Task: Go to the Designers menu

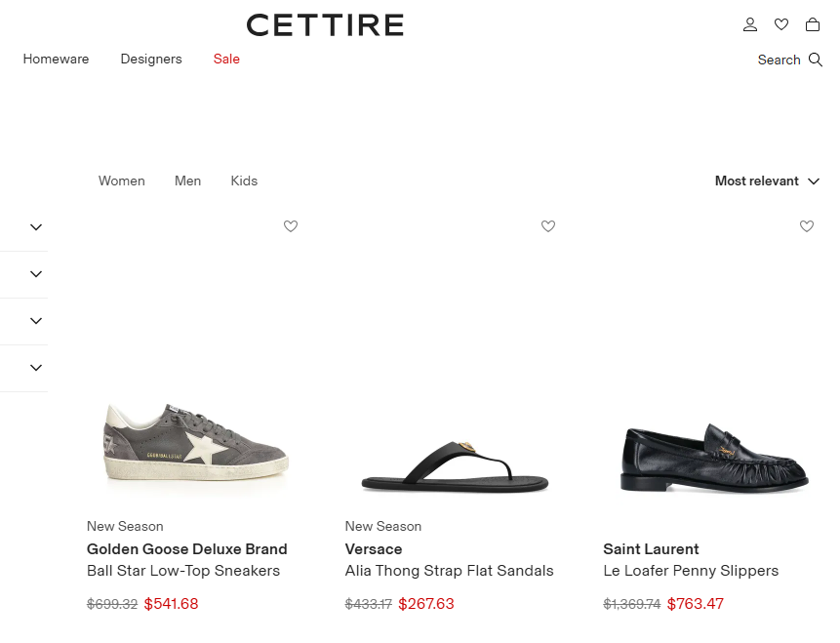Action: [151, 60]
